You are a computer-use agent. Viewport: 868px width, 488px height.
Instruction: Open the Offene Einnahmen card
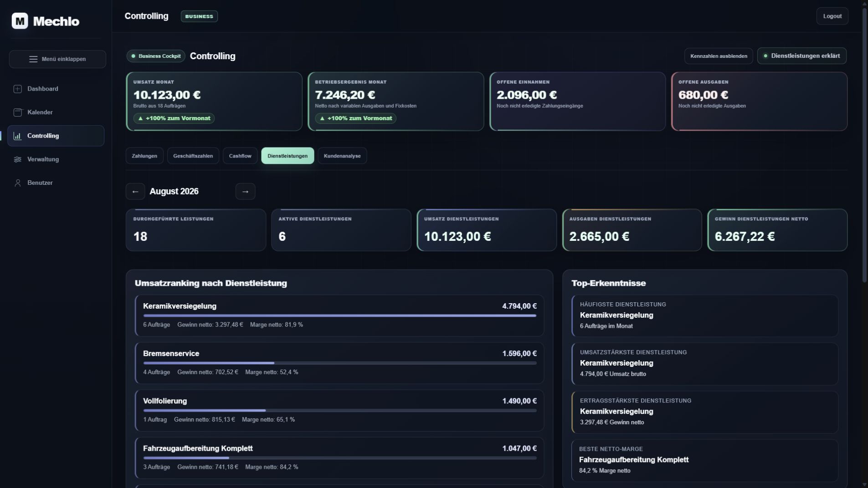578,102
